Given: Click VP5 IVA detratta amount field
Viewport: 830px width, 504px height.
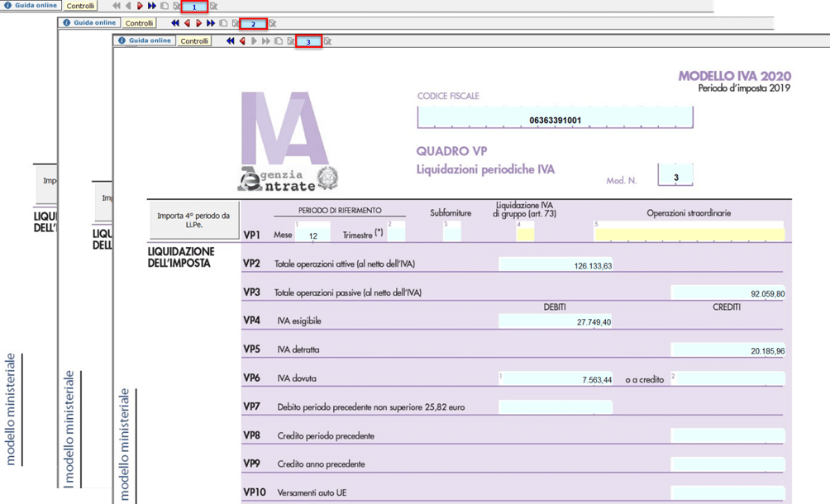Looking at the screenshot, I should pyautogui.click(x=727, y=349).
